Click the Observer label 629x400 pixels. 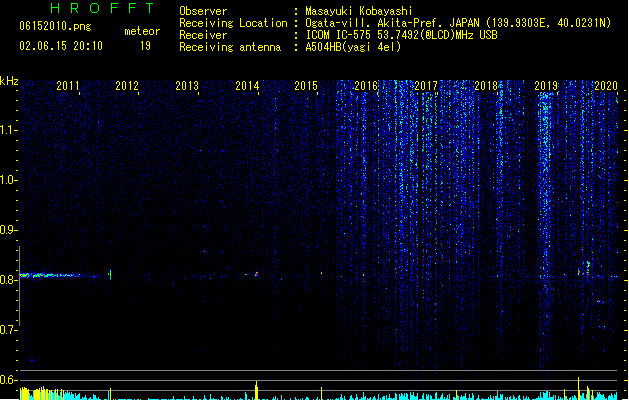(203, 11)
